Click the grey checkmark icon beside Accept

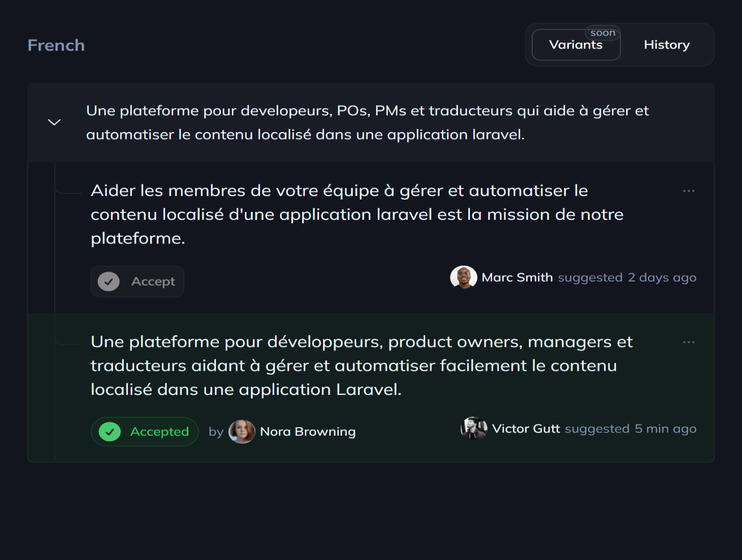click(109, 281)
